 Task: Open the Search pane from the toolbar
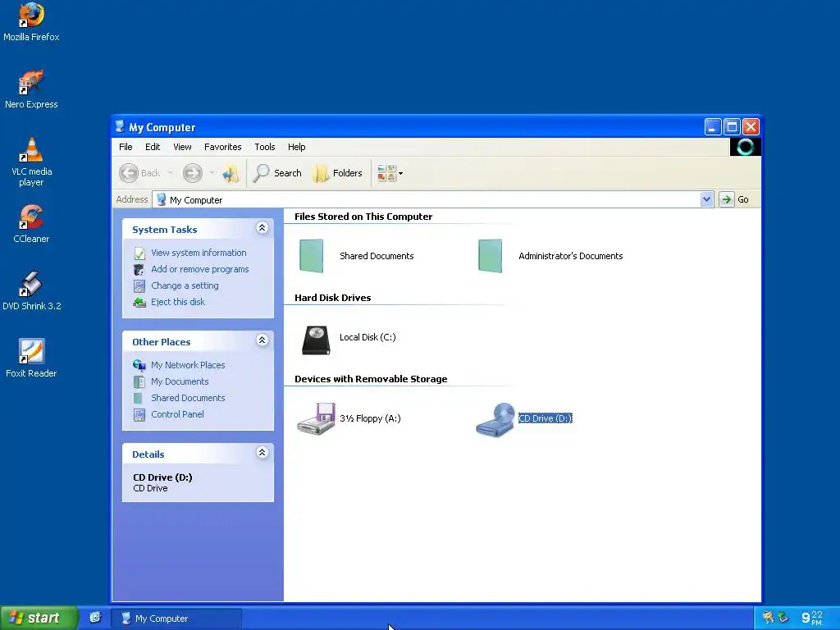277,173
